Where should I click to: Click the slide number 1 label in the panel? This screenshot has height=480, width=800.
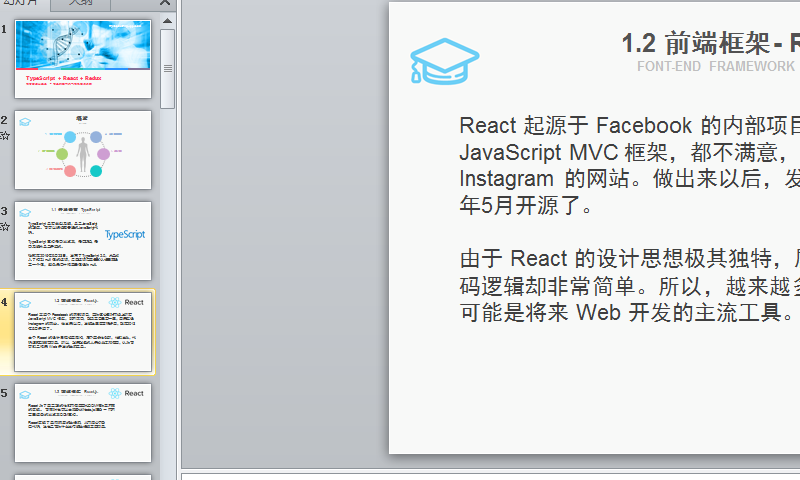click(4, 29)
